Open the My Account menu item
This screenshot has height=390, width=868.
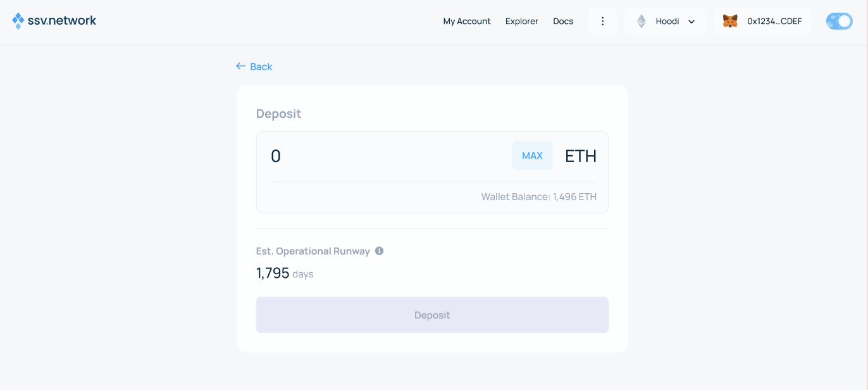point(467,21)
